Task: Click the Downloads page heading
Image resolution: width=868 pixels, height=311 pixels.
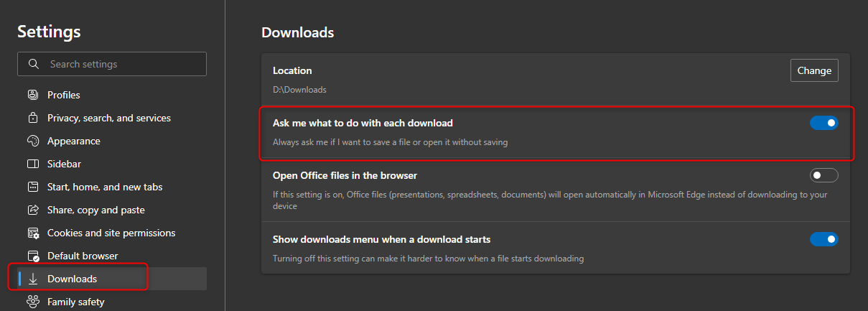Action: pyautogui.click(x=298, y=32)
